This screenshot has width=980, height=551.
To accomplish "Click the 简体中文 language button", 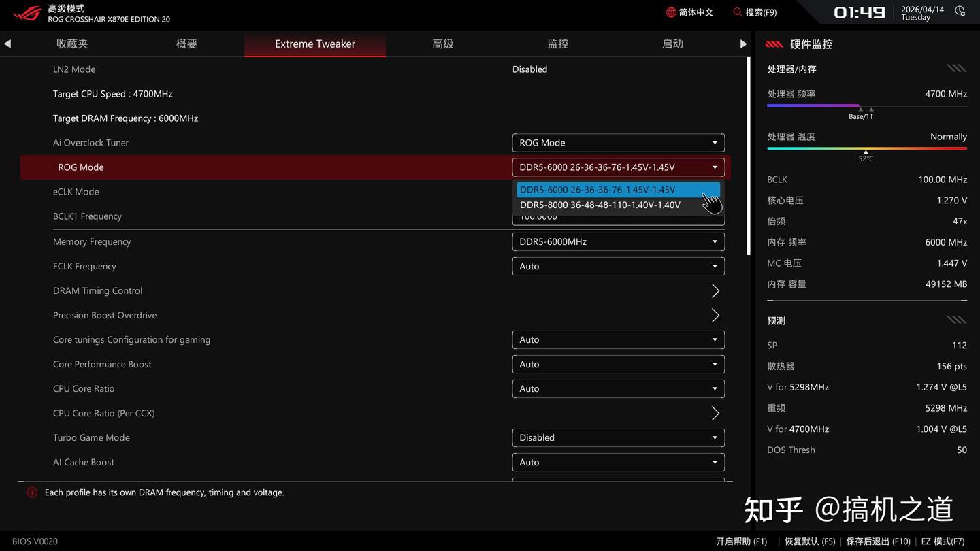I will [689, 12].
